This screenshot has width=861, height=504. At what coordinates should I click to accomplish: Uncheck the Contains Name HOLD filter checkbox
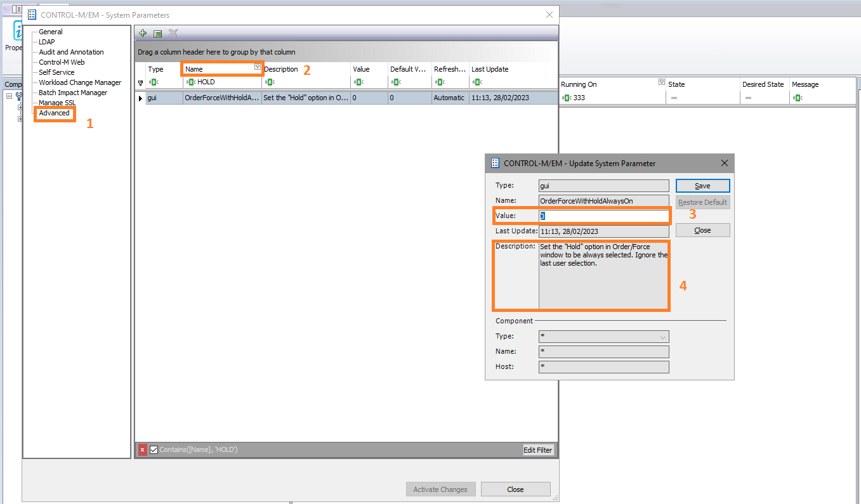click(x=154, y=450)
